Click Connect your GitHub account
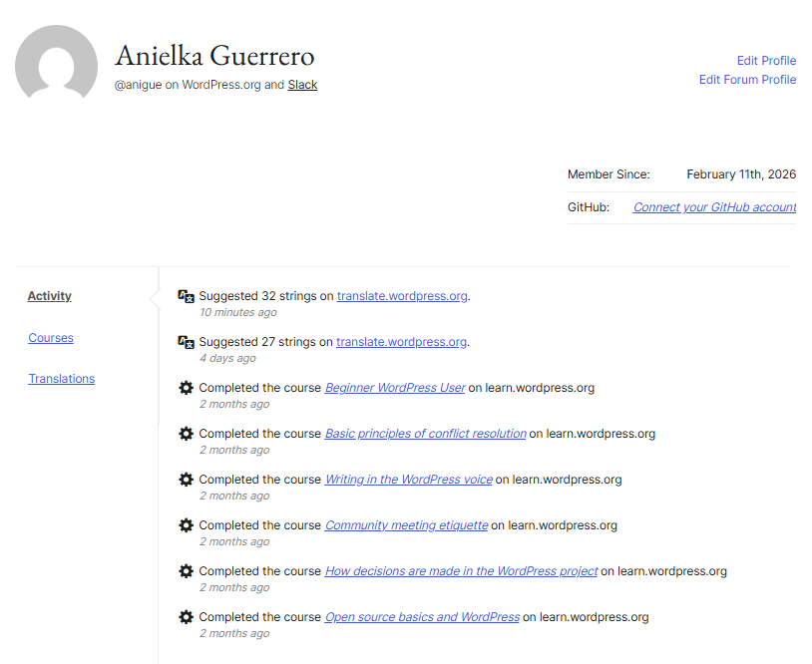The height and width of the screenshot is (664, 812). (713, 206)
